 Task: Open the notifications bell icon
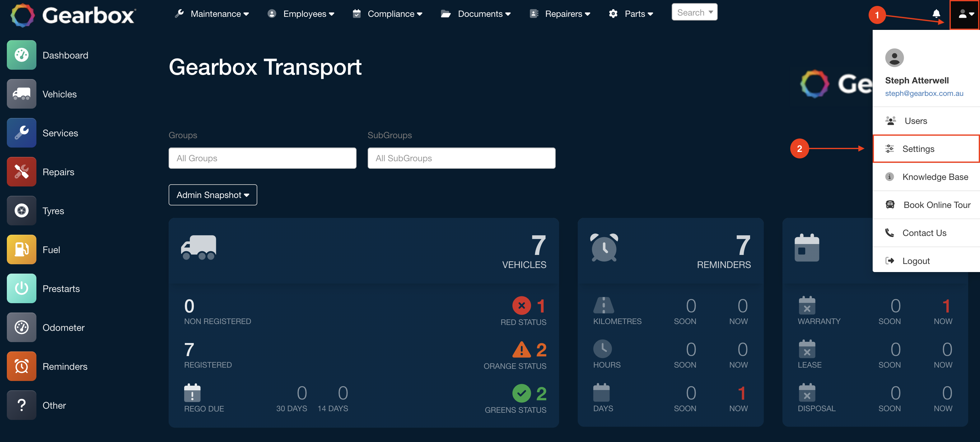click(936, 14)
